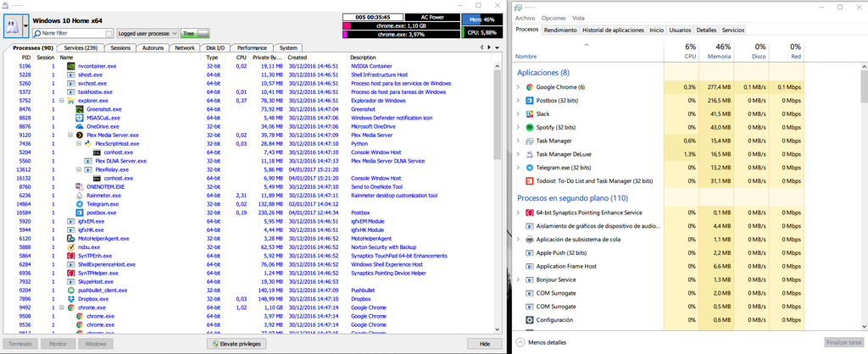
Task: Open the Opciones menu
Action: [x=554, y=19]
